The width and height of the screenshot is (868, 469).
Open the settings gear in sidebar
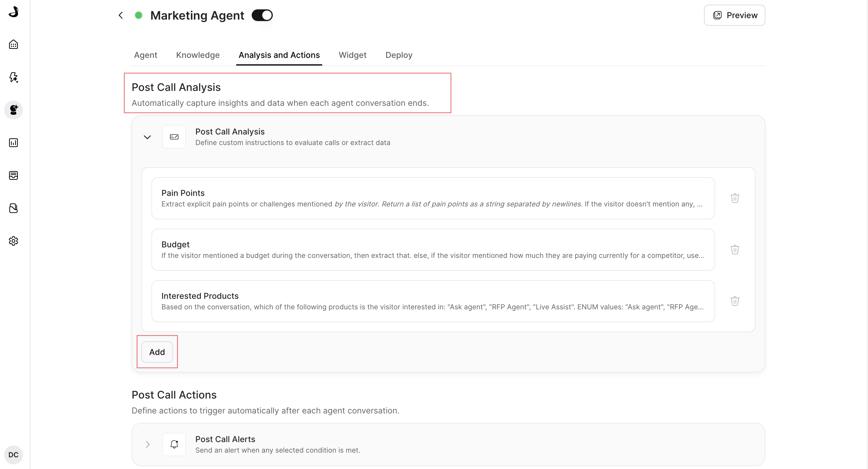[13, 241]
